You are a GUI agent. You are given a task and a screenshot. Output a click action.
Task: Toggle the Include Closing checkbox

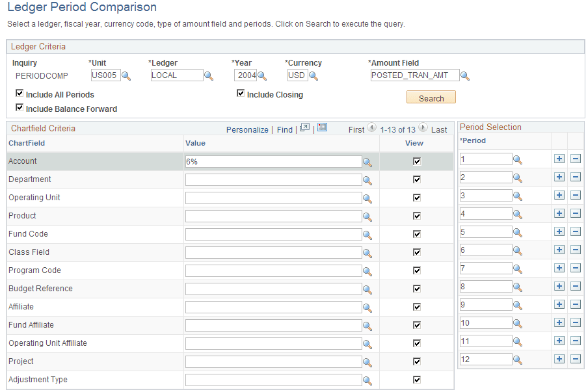(x=241, y=94)
